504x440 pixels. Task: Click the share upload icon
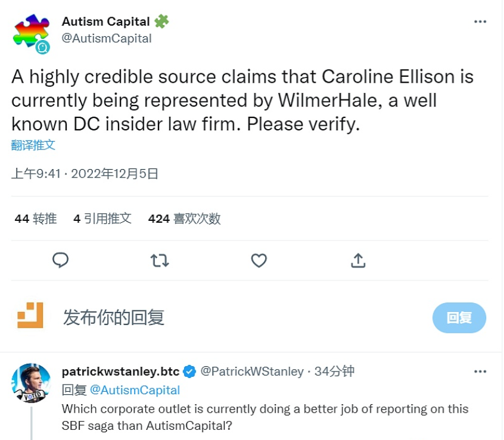pos(357,260)
